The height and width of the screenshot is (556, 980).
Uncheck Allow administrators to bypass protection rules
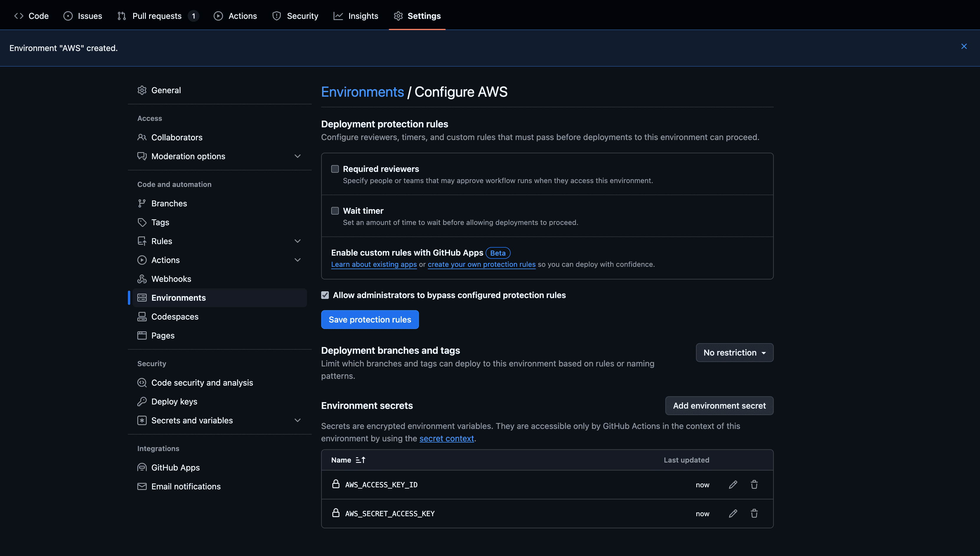(325, 295)
